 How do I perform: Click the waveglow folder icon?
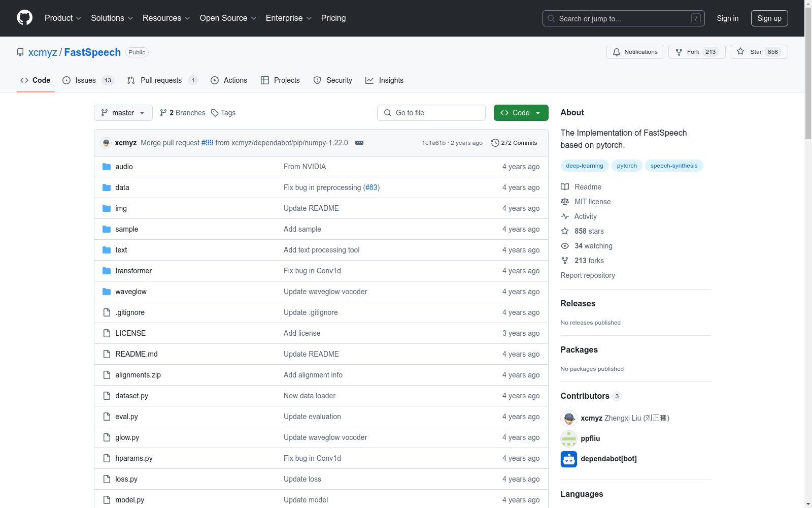coord(107,292)
